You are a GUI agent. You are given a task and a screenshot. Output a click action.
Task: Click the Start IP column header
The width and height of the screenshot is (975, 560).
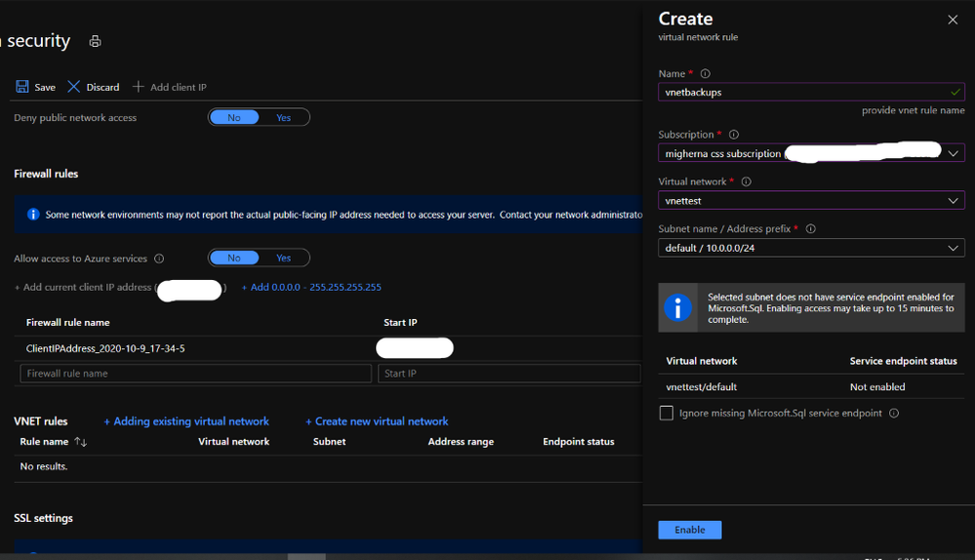tap(400, 323)
